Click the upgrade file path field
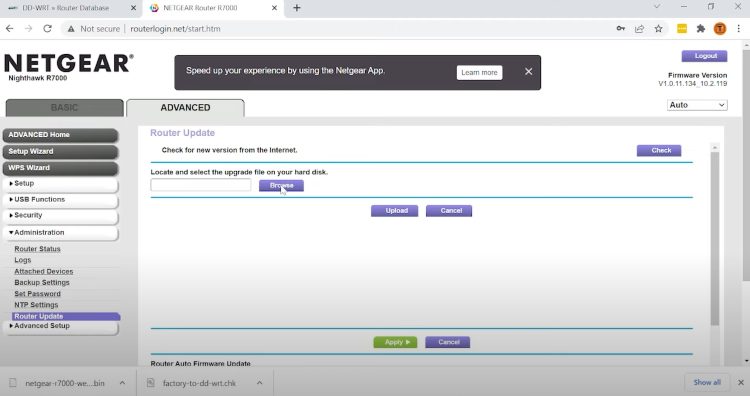Screen dimensions: 750x396 (200, 185)
